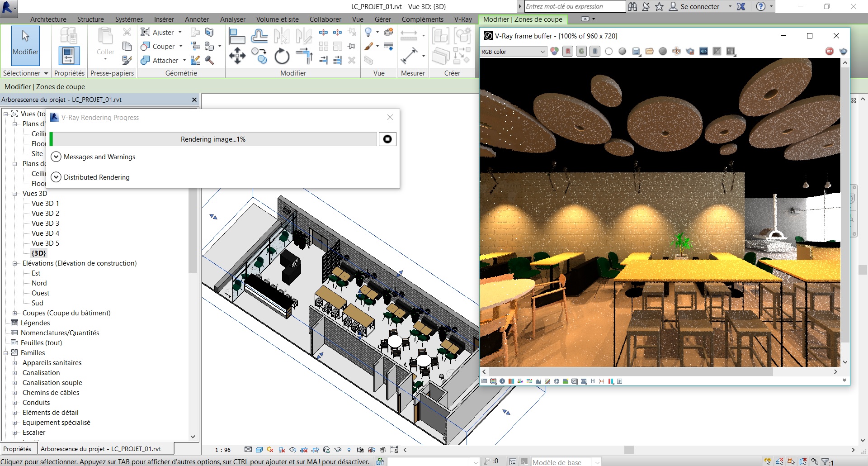Image resolution: width=868 pixels, height=466 pixels.
Task: Toggle the green channel display
Action: (582, 51)
